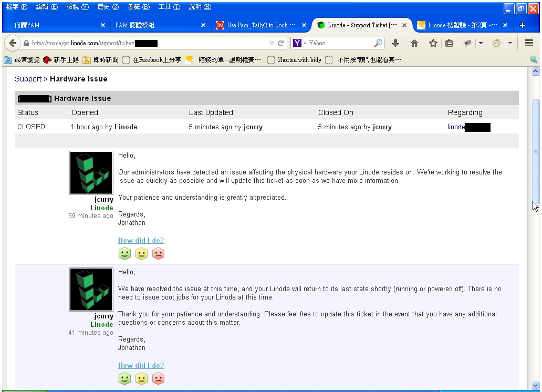Open the 說明 (H) menu

click(x=200, y=7)
